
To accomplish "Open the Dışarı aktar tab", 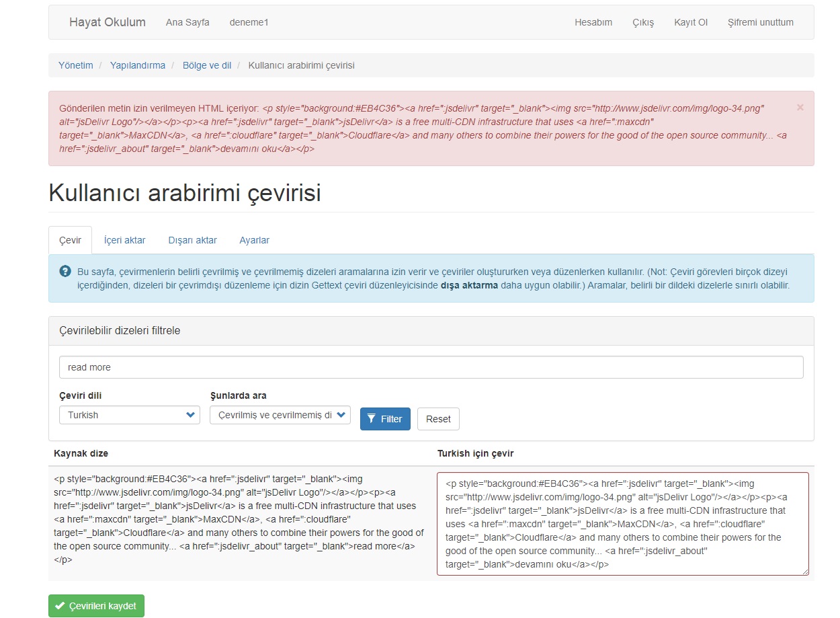I will coord(192,240).
